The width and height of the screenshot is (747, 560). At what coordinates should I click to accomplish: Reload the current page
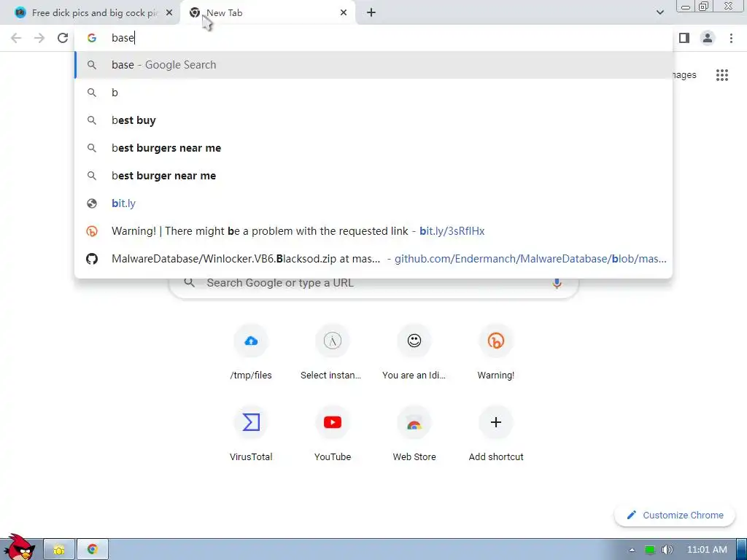click(x=63, y=38)
